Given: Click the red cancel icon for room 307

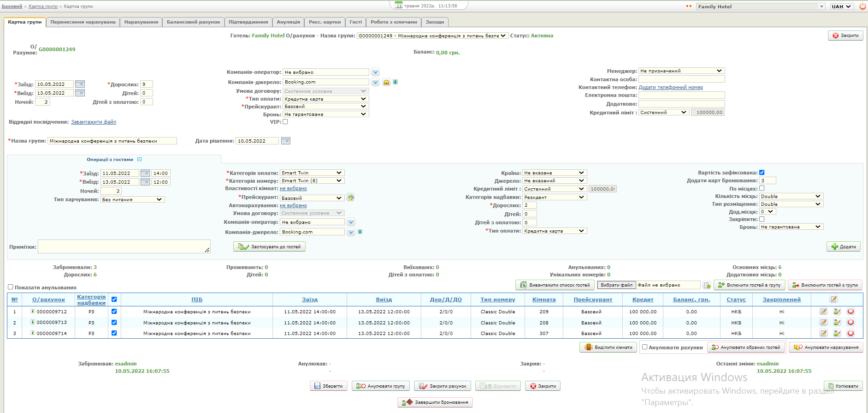Looking at the screenshot, I should (x=850, y=333).
